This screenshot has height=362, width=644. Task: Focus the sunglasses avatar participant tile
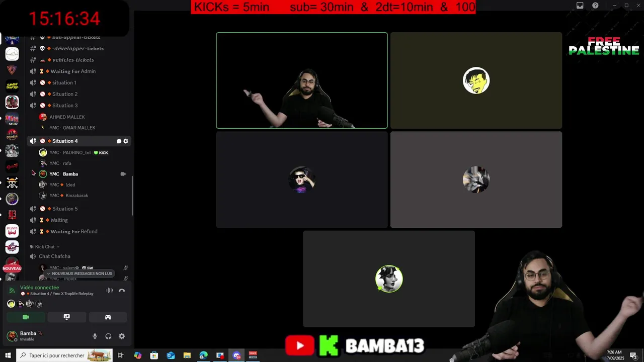point(302,179)
